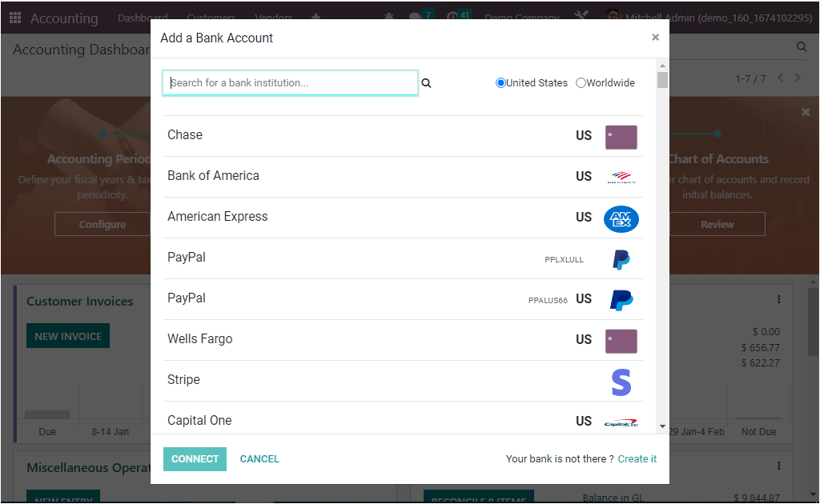Focus the bank institution search field
The width and height of the screenshot is (820, 504).
pyautogui.click(x=290, y=83)
